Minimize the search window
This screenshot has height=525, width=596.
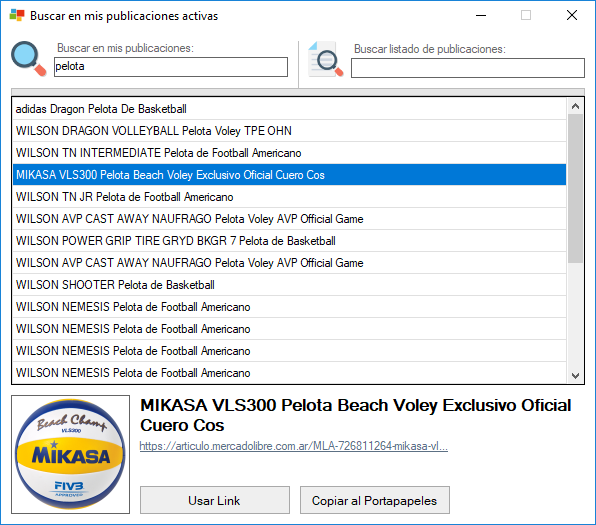(481, 16)
